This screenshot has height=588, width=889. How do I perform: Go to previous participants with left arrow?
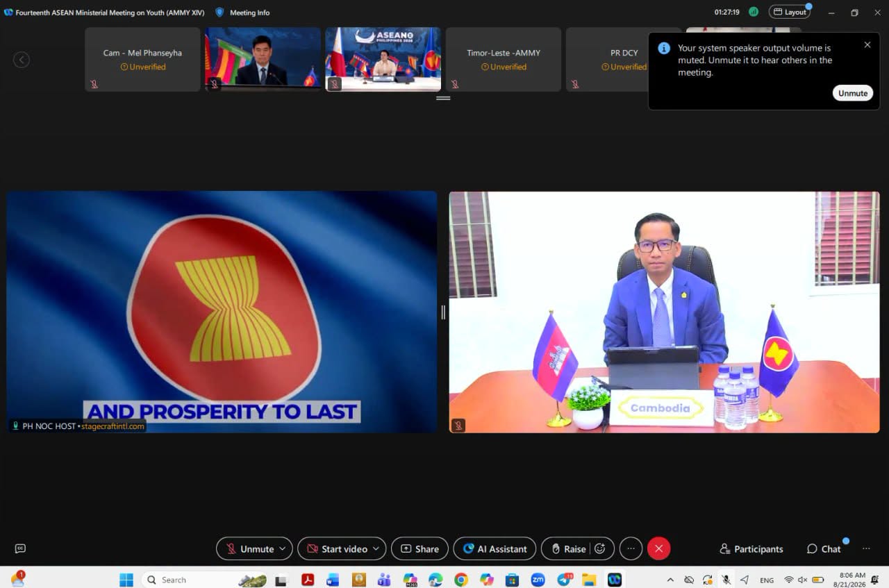(x=22, y=60)
